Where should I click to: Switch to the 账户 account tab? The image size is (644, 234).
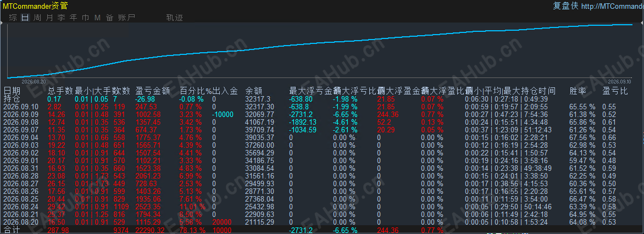coord(126,17)
